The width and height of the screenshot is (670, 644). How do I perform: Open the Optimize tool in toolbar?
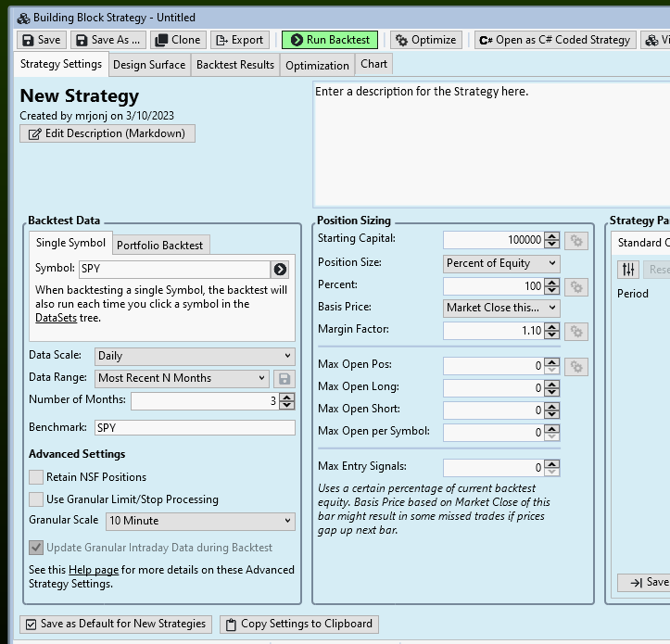click(425, 40)
